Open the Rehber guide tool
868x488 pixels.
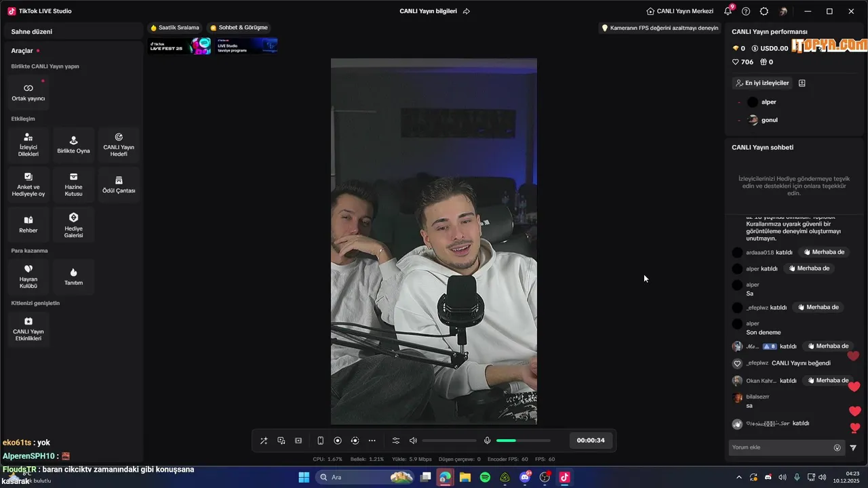(28, 224)
